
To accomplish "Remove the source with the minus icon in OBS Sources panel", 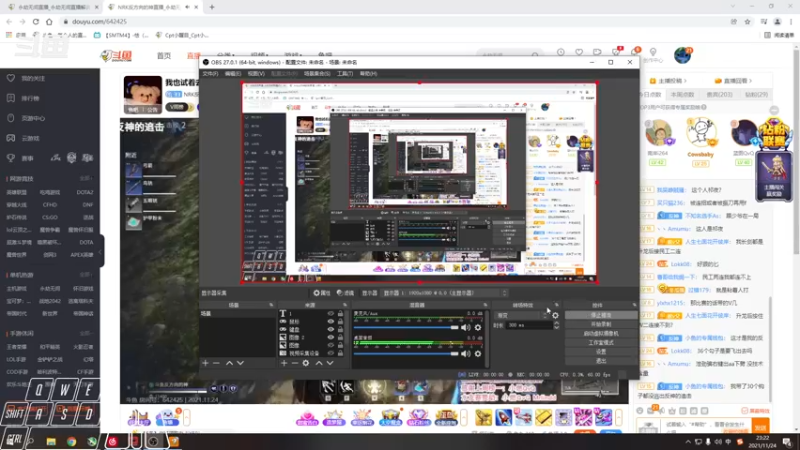I will tap(294, 363).
